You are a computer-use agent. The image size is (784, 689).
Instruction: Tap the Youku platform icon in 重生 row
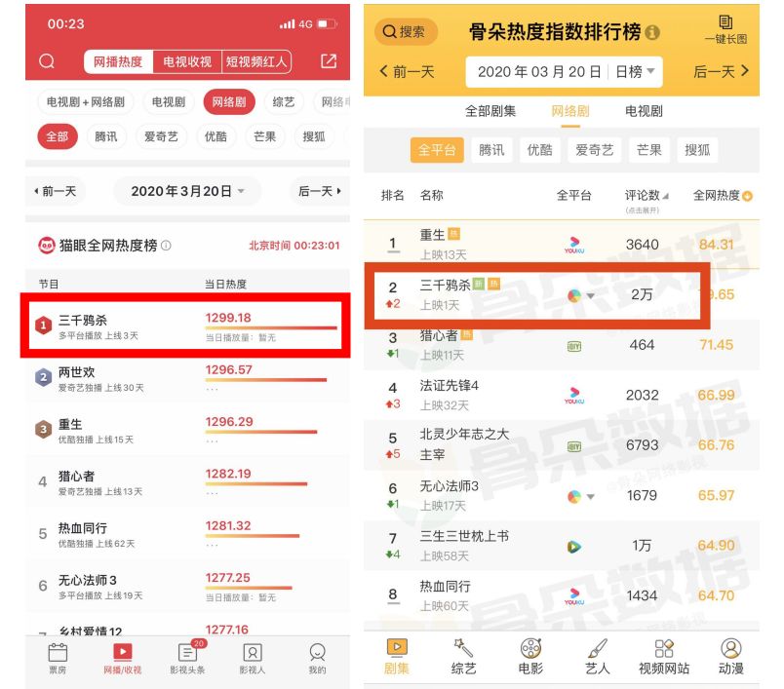click(x=574, y=245)
